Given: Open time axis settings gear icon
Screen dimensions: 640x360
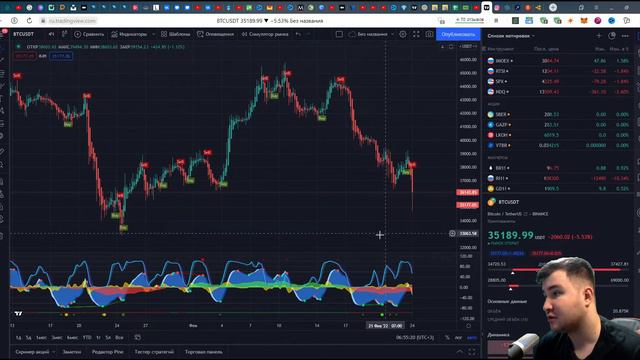Looking at the screenshot, I should 468,326.
